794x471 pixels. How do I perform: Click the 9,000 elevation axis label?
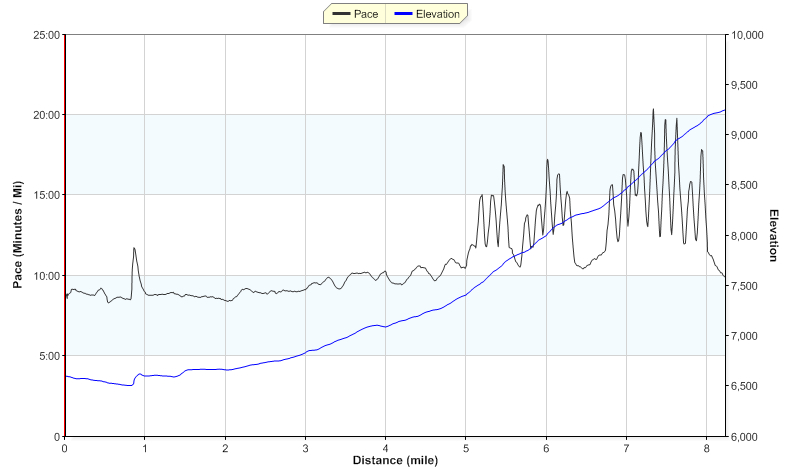pyautogui.click(x=744, y=135)
